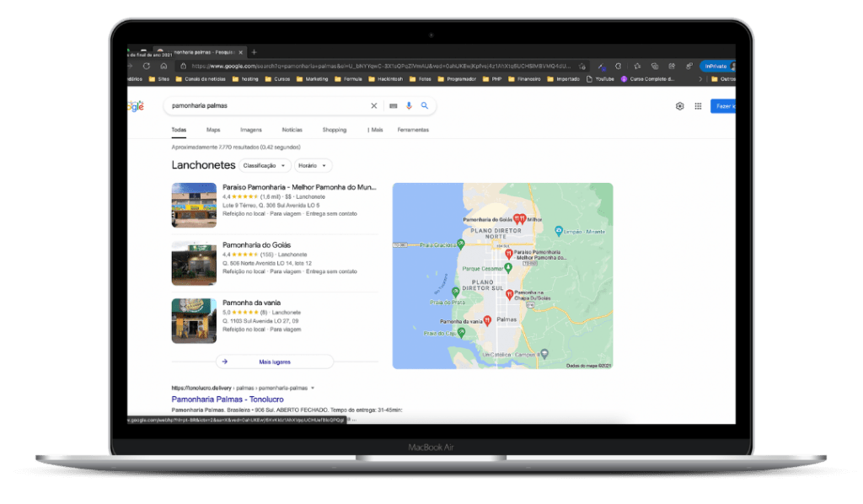Open the Fotos bookmarks folder
This screenshot has width=863, height=504.
click(x=420, y=79)
